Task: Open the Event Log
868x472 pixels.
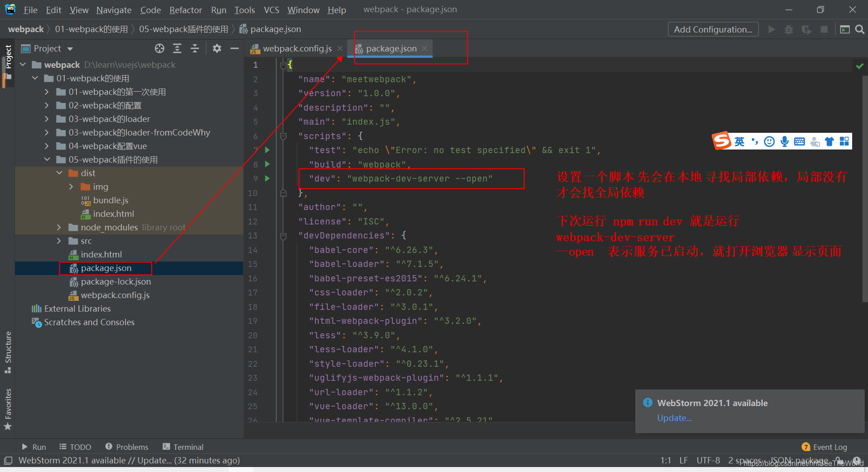Action: coord(825,447)
